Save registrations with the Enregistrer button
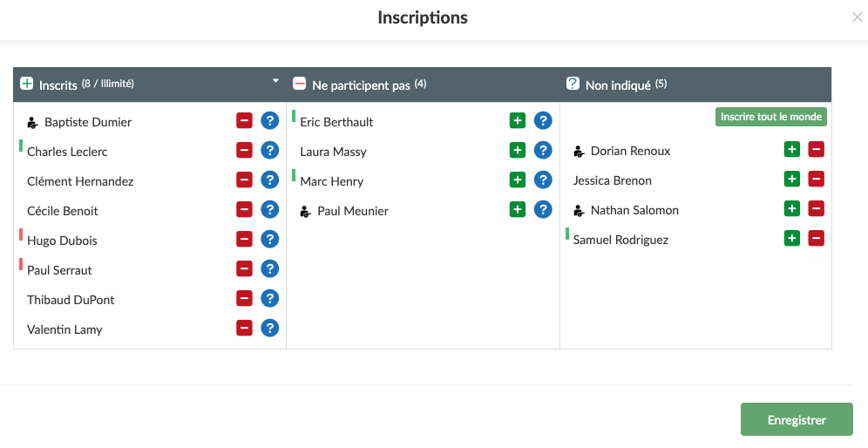 (x=796, y=419)
